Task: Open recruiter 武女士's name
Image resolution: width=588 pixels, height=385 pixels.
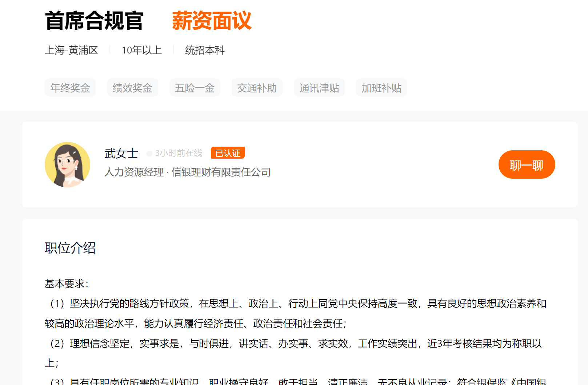Action: point(121,153)
